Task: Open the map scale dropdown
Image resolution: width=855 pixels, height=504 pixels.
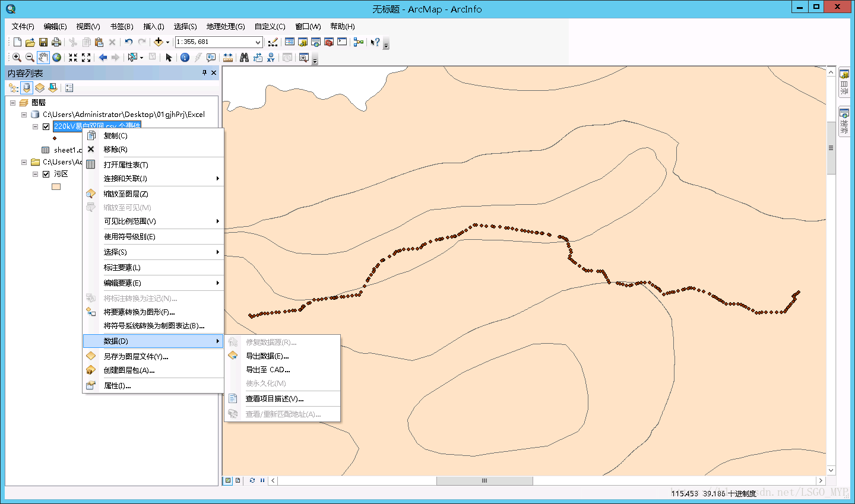Action: coord(258,42)
